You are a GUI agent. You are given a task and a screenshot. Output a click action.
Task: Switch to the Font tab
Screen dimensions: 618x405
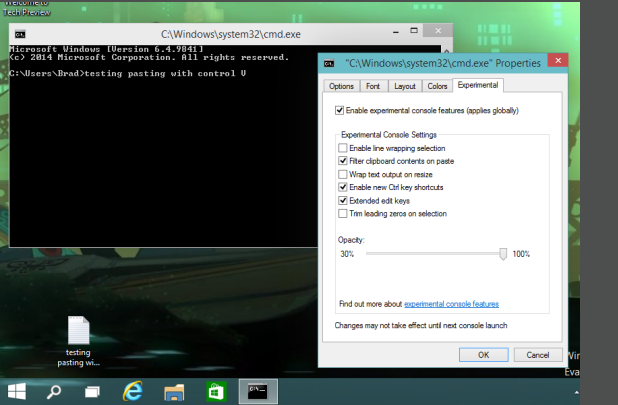[373, 86]
